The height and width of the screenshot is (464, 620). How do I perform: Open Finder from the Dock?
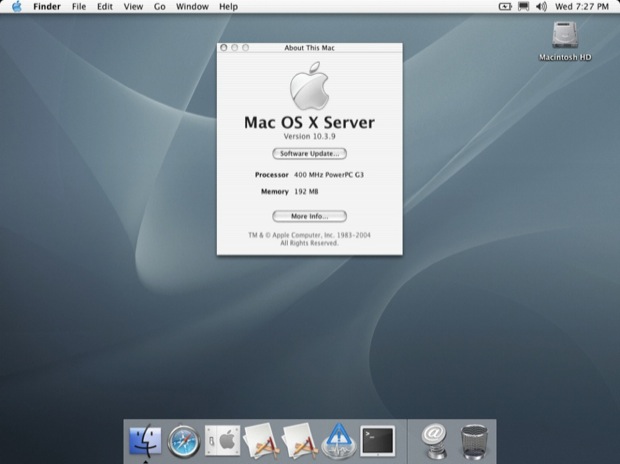145,441
